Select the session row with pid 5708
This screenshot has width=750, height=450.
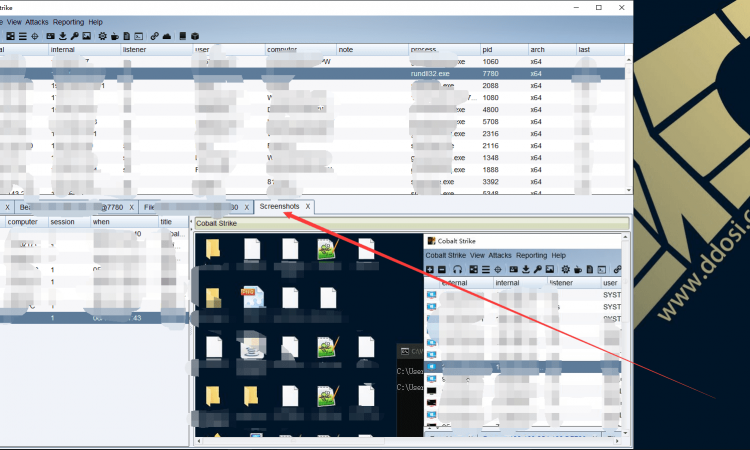(312, 121)
